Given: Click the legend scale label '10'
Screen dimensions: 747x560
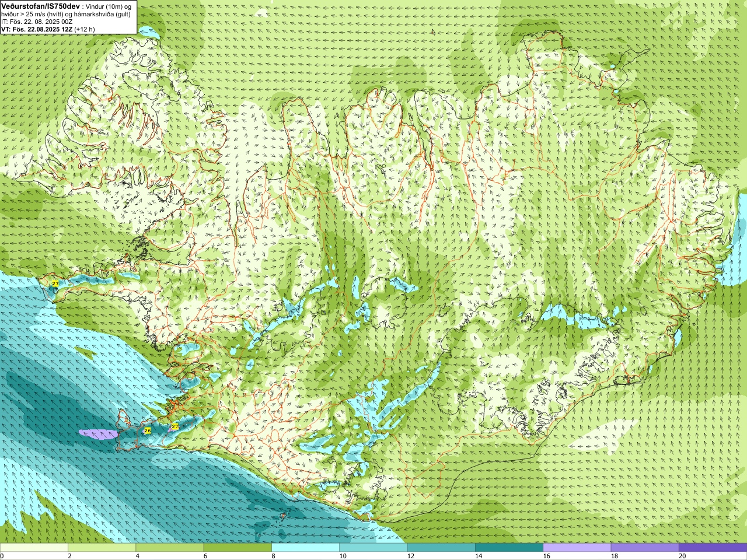Looking at the screenshot, I should (343, 556).
